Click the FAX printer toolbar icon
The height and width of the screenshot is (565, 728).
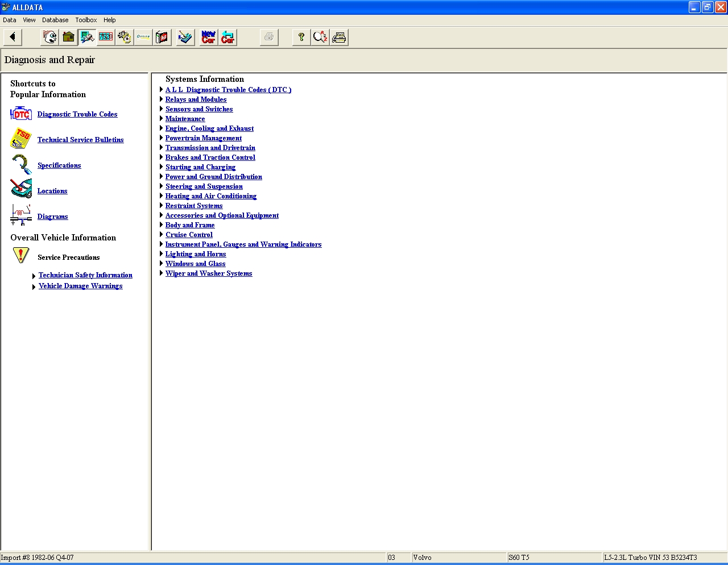coord(339,38)
